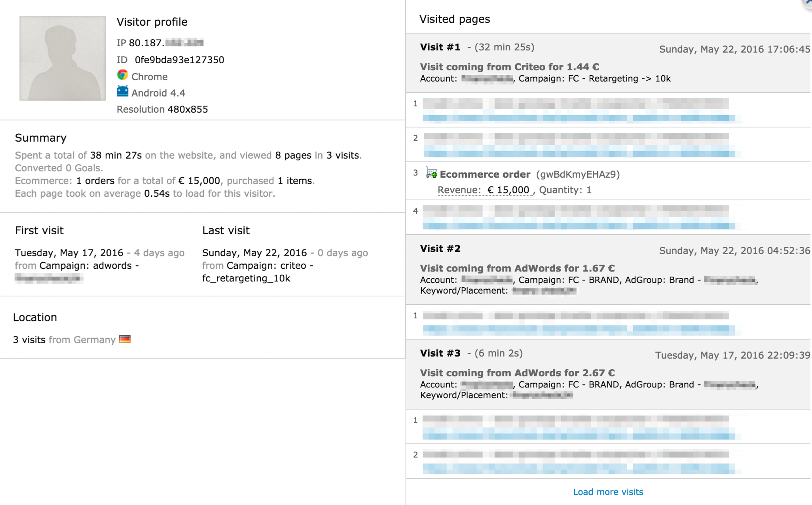Screen dimensions: 812x505
Task: Click the Germany flag icon
Action: (x=125, y=340)
